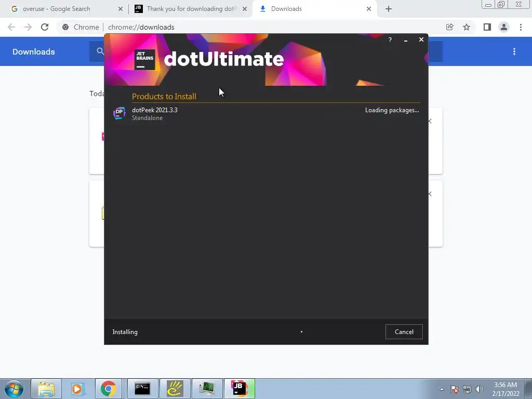
Task: Click the Downloads page heading
Action: tap(34, 51)
